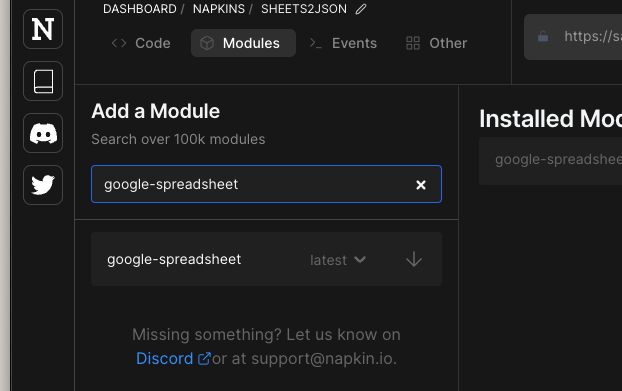Go to NAPKINS in breadcrumb
This screenshot has width=622, height=391.
pyautogui.click(x=219, y=9)
